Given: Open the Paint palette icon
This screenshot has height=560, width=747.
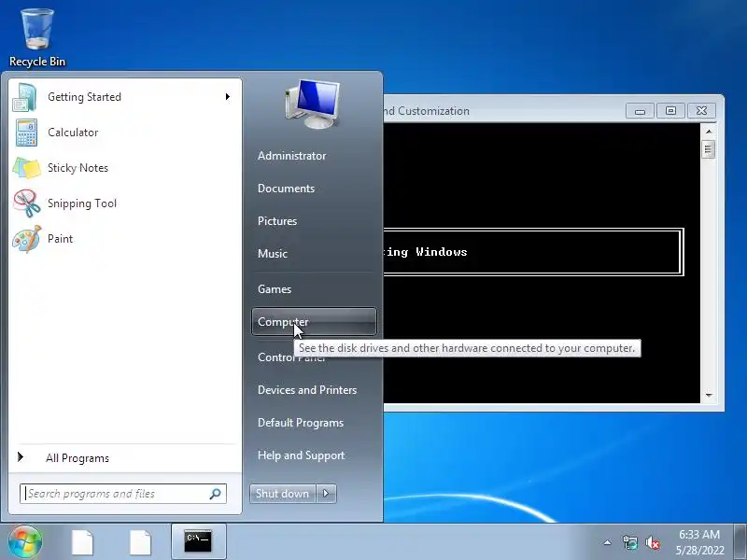Looking at the screenshot, I should (27, 239).
